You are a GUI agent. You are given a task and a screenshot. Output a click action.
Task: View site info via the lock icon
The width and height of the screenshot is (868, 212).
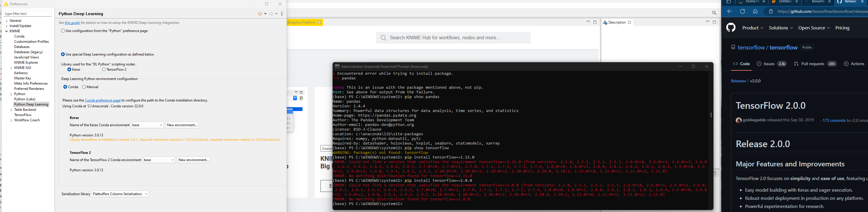pos(771,11)
